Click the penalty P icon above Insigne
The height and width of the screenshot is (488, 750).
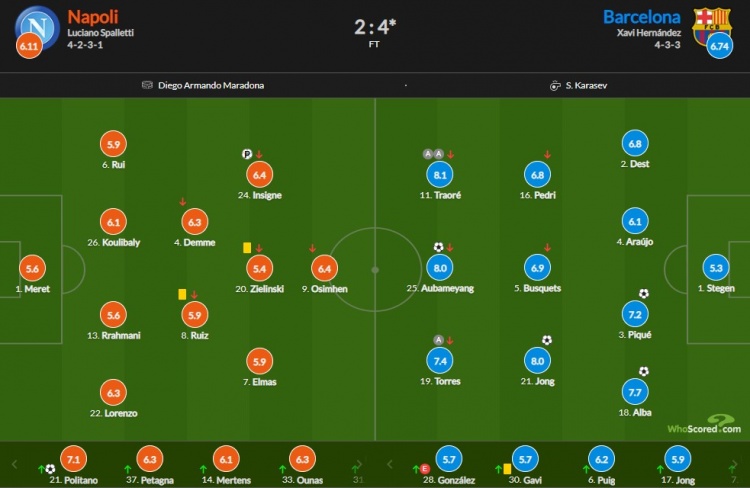tap(247, 154)
